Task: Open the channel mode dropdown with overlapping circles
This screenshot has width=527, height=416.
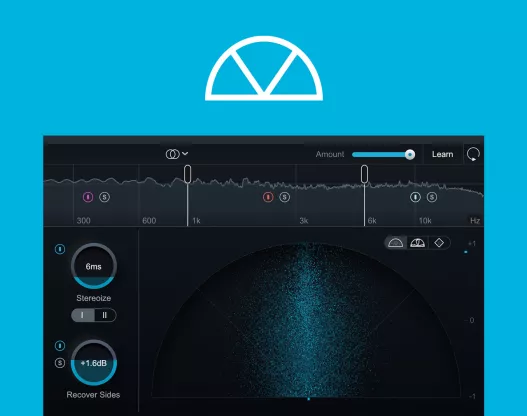Action: tap(177, 154)
